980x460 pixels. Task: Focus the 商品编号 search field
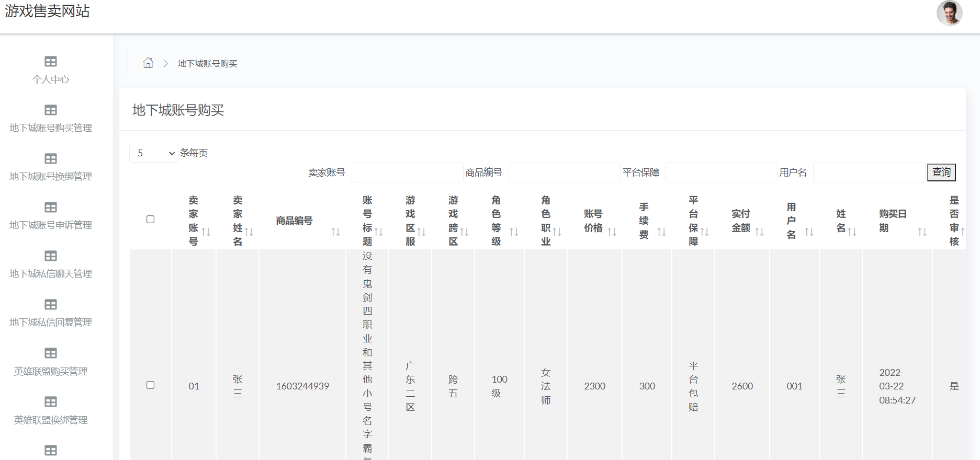[x=564, y=172]
